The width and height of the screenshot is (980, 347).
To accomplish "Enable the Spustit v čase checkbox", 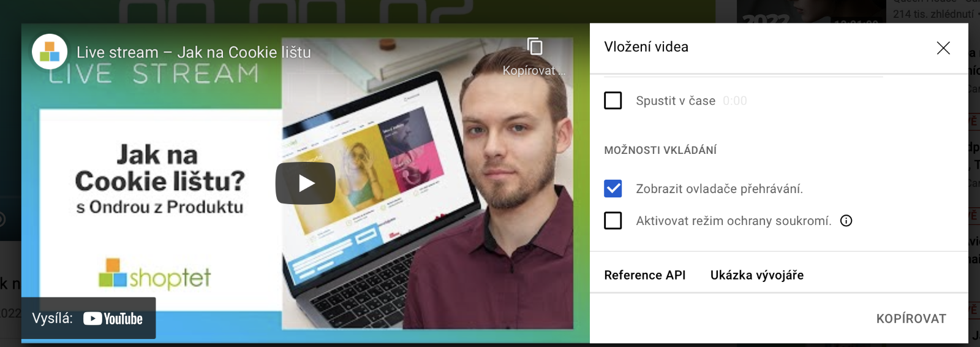I will click(x=613, y=101).
